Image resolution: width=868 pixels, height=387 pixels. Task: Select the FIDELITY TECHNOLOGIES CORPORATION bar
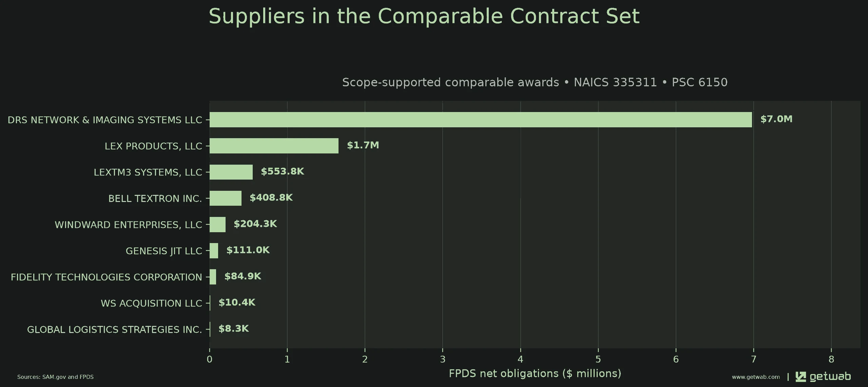click(213, 277)
